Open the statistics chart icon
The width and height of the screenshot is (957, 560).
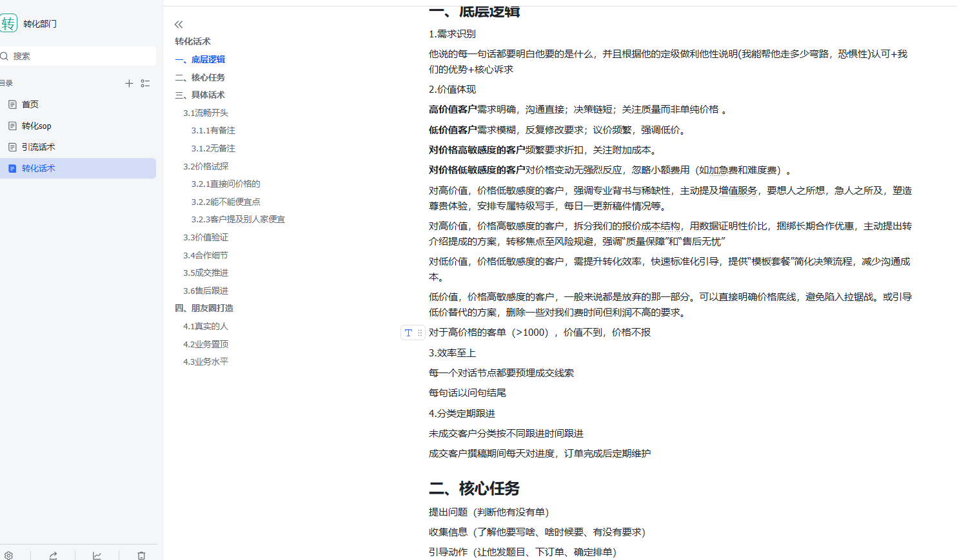(97, 555)
